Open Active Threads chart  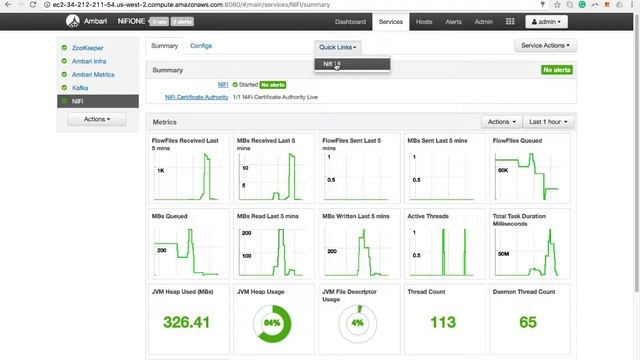point(444,244)
